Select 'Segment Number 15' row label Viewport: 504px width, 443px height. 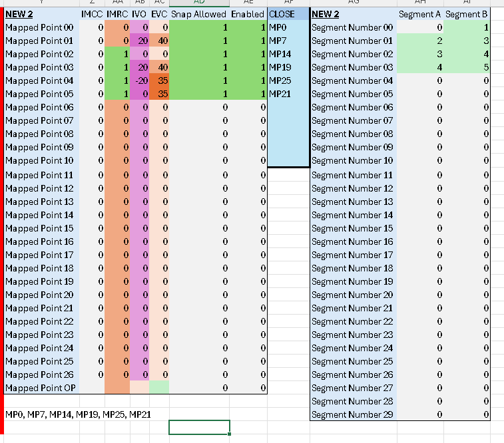click(x=354, y=229)
